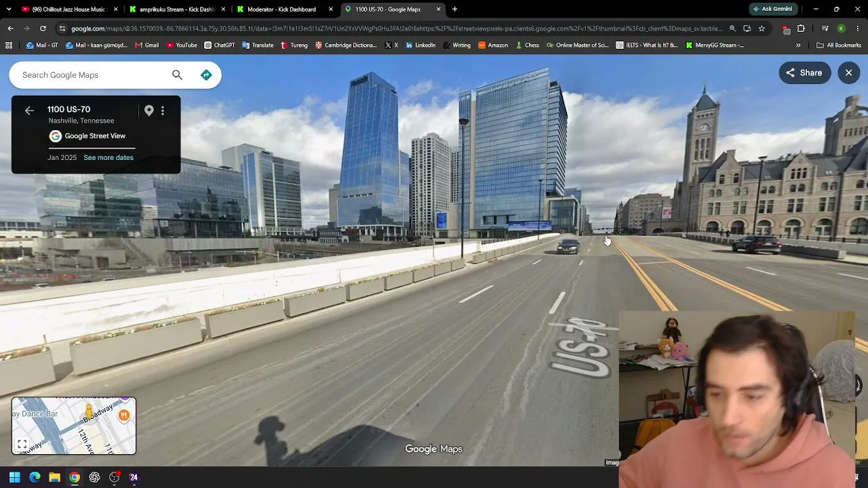Click the browser back arrow
Image resolution: width=868 pixels, height=488 pixels.
(10, 28)
